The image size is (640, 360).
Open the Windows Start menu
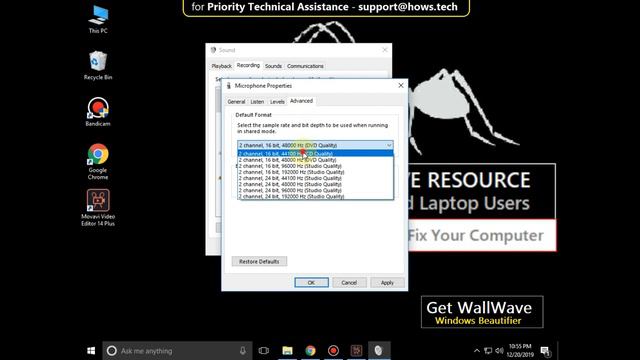91,351
